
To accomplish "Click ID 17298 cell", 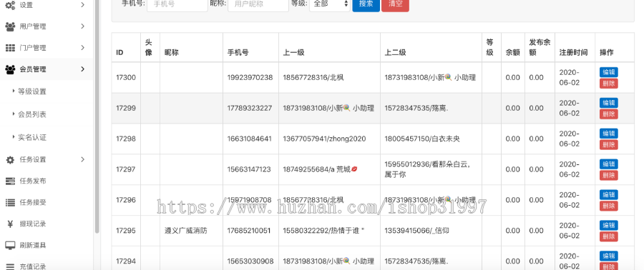I will pyautogui.click(x=126, y=139).
